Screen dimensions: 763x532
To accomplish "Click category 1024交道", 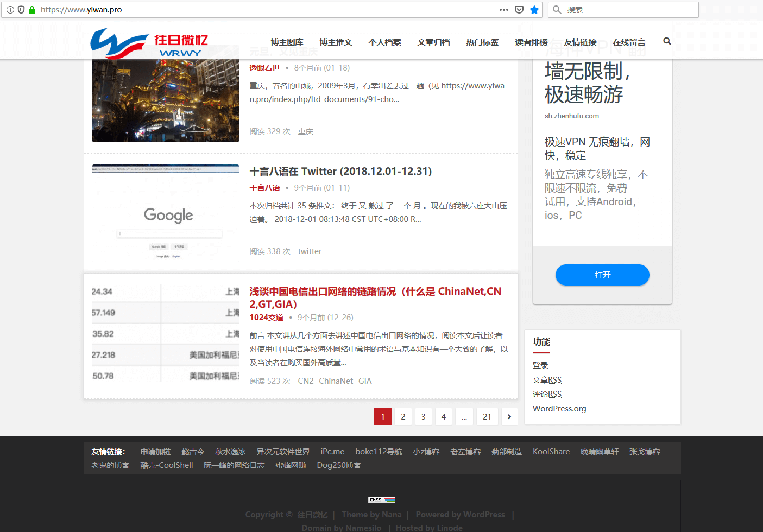I will tap(266, 318).
